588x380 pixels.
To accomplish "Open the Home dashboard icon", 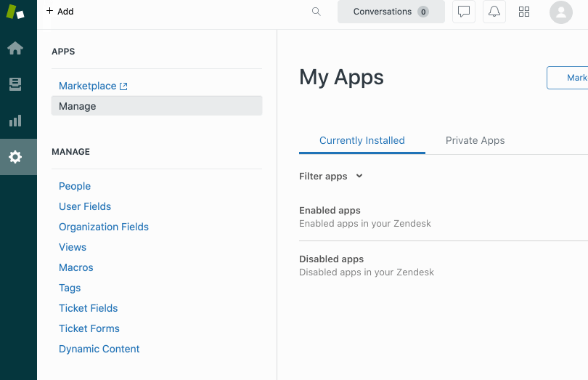I will [15, 48].
